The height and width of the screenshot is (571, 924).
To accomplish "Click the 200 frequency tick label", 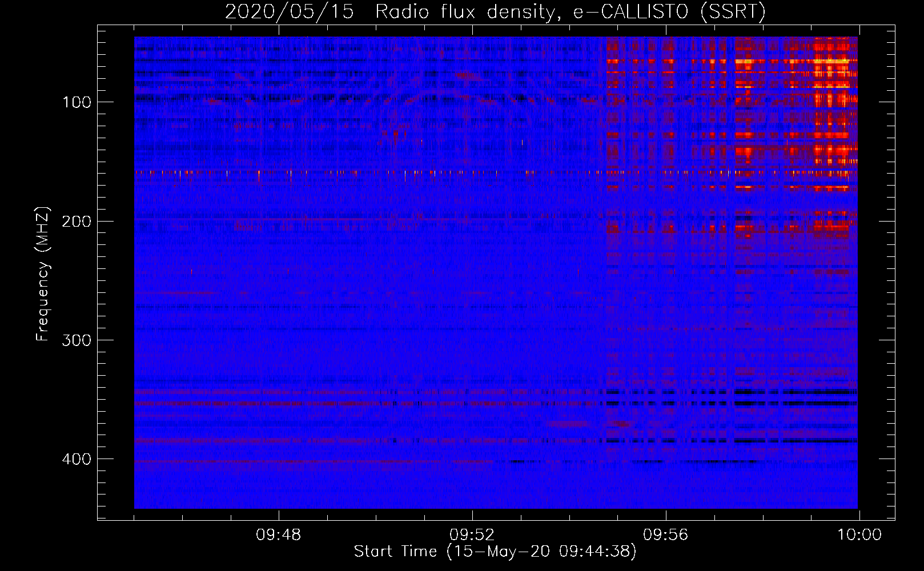I will point(77,222).
